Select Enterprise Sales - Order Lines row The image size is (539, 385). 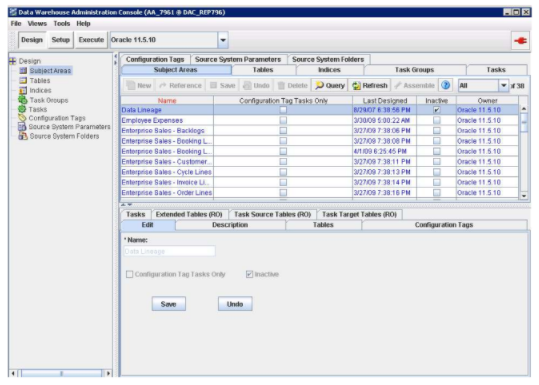pyautogui.click(x=319, y=192)
